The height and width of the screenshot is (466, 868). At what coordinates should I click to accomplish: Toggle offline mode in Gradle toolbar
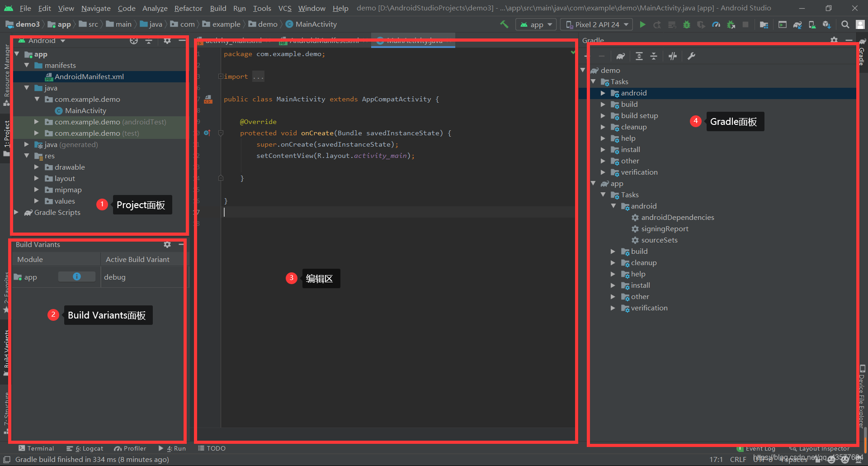coord(673,56)
